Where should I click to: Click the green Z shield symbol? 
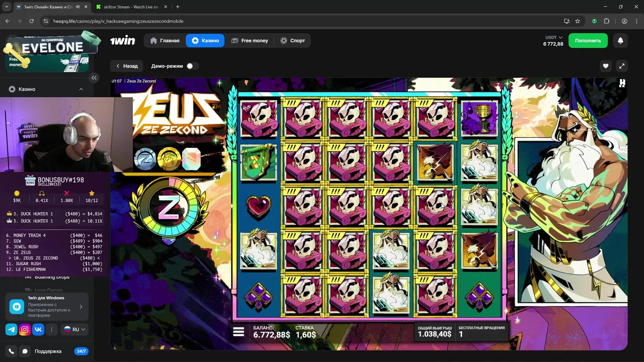pyautogui.click(x=259, y=162)
